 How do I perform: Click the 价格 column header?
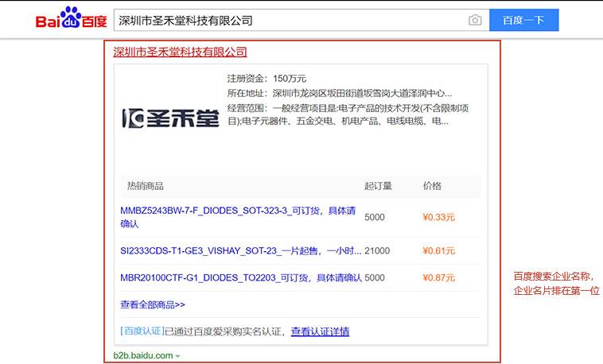[x=432, y=186]
